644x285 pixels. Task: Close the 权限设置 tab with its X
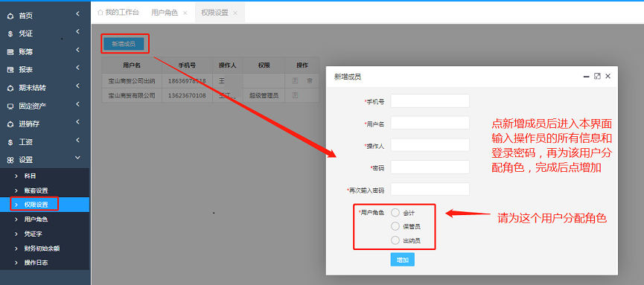[x=235, y=13]
